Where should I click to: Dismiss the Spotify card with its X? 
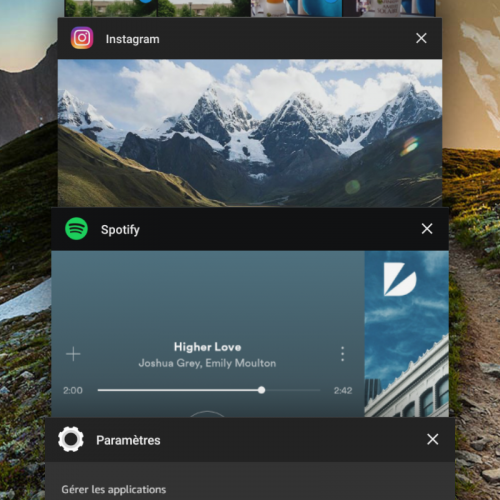point(427,229)
